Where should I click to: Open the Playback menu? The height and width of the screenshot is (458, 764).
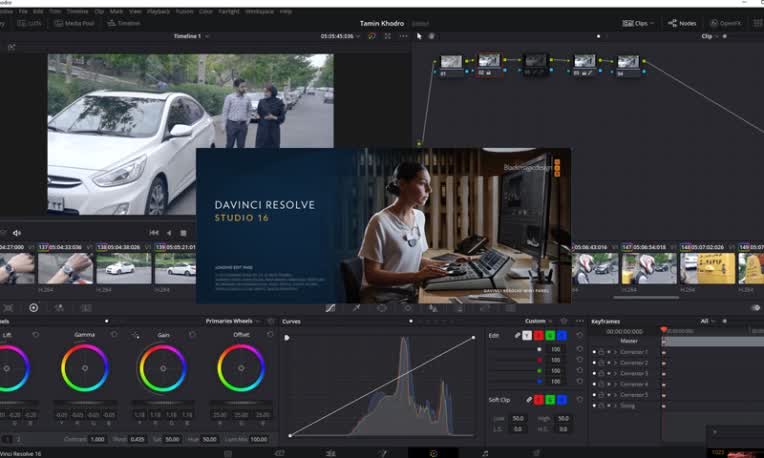coord(158,11)
